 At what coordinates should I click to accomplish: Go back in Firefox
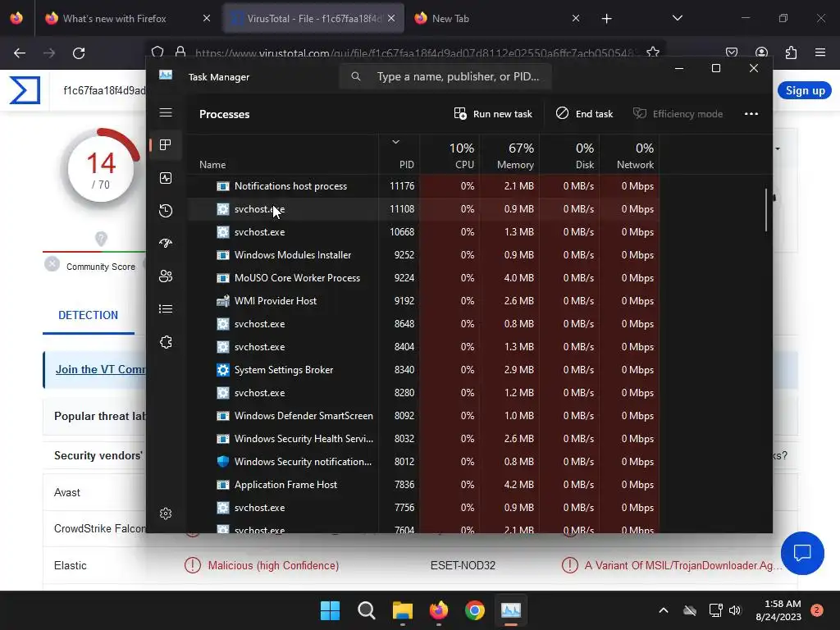(20, 53)
